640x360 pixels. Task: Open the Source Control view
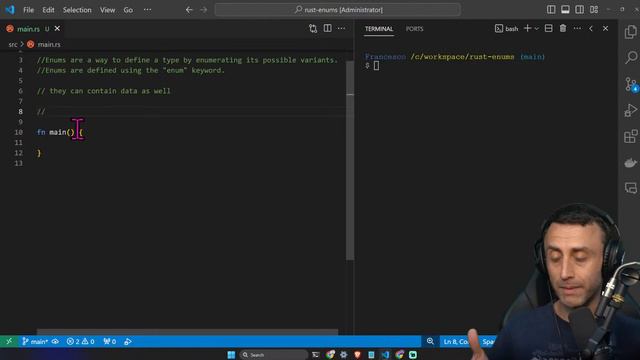(631, 84)
